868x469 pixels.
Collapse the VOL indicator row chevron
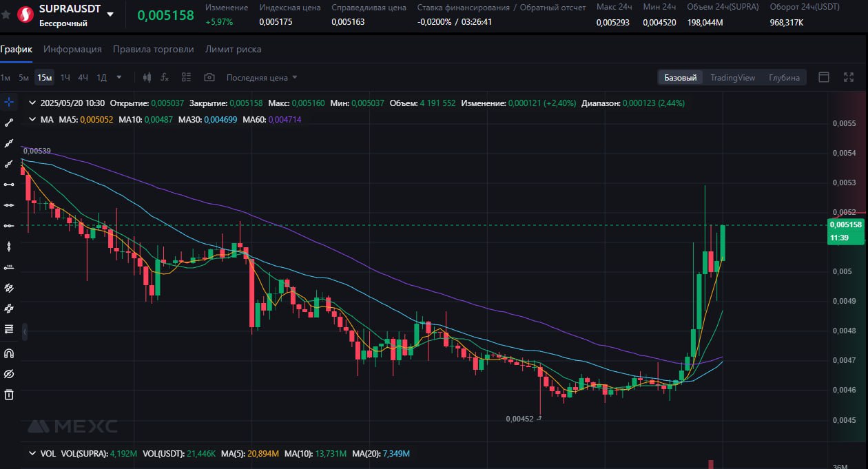click(32, 454)
